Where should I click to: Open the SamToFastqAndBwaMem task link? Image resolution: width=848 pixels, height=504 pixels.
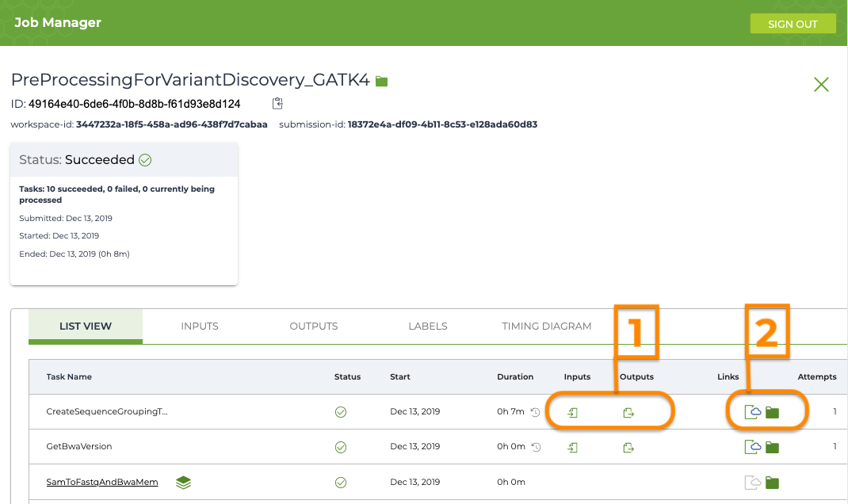(102, 482)
